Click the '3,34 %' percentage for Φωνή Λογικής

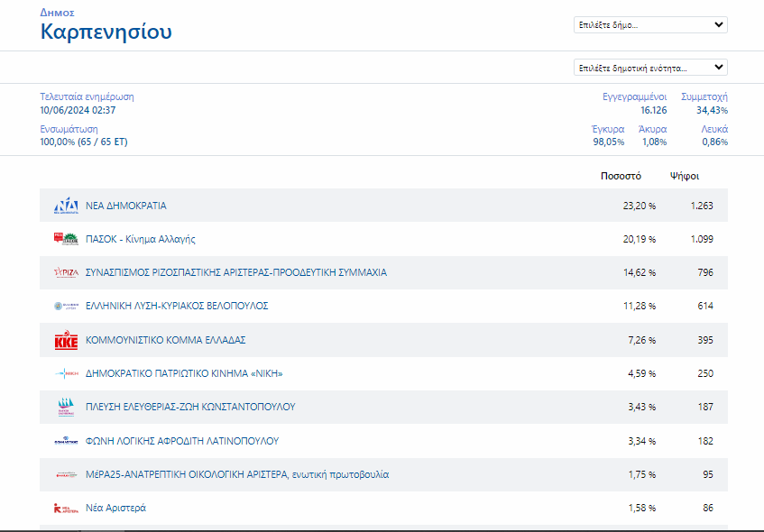click(641, 441)
